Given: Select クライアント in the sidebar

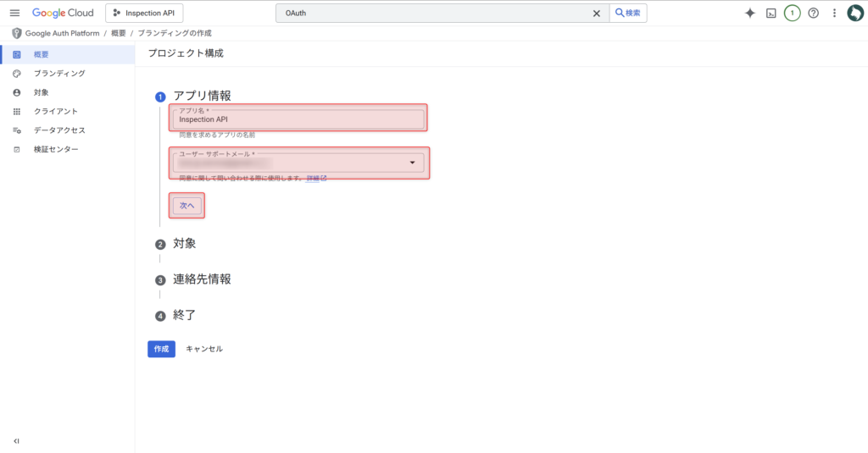Looking at the screenshot, I should [56, 111].
